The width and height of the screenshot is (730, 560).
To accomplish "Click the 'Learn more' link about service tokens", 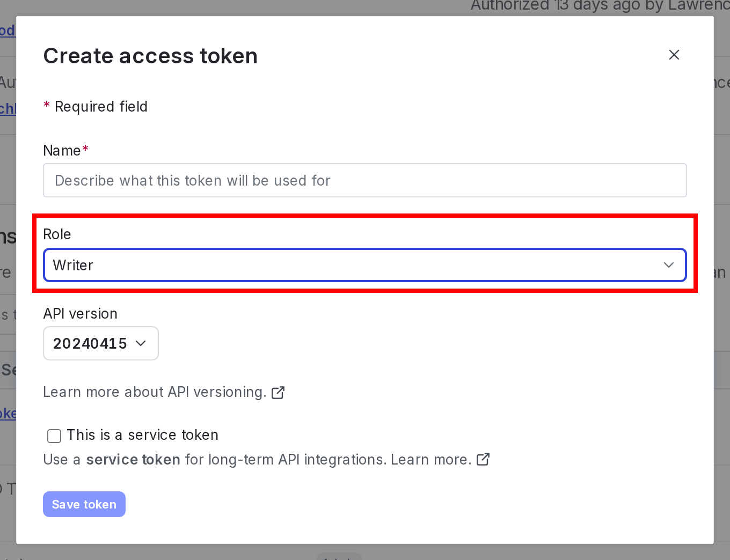I will pyautogui.click(x=430, y=460).
